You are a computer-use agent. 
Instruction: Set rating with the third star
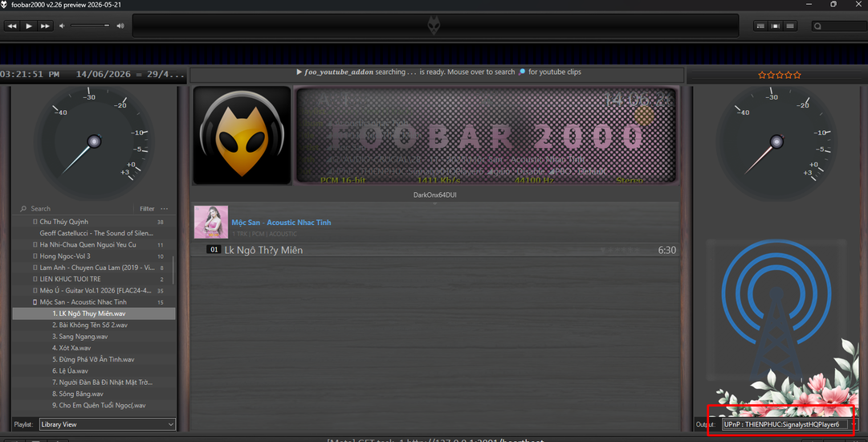[780, 75]
